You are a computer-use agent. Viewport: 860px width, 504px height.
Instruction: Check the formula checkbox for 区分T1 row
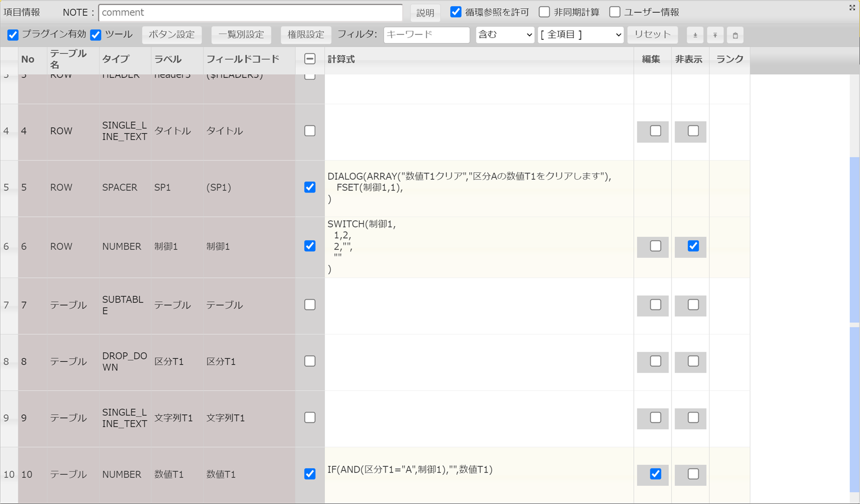310,361
